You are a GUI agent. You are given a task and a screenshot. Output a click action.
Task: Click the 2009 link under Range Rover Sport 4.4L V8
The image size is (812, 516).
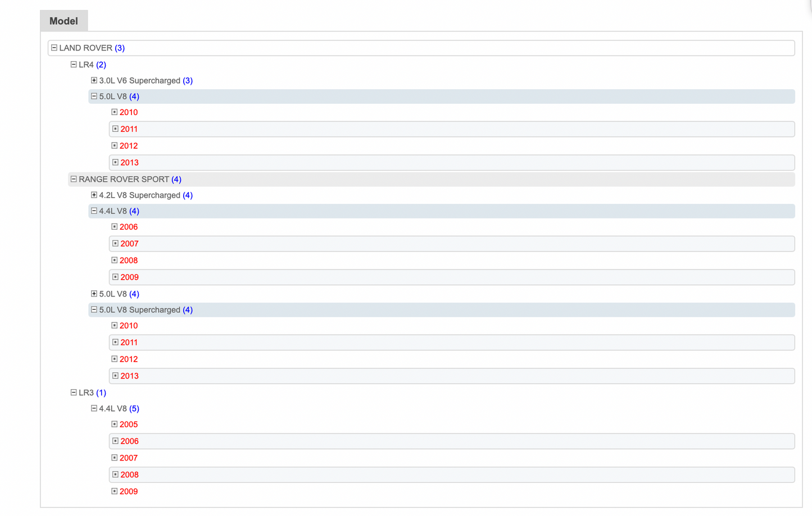click(129, 277)
